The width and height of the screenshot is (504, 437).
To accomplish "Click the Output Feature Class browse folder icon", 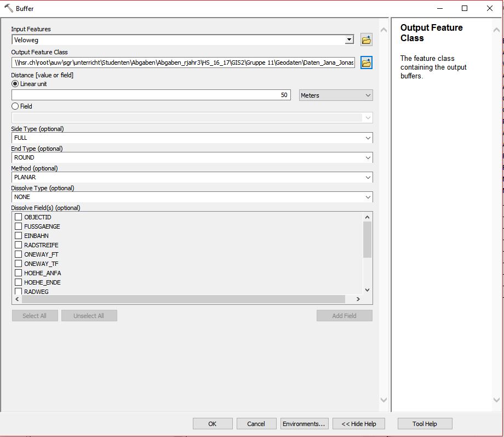I will [x=366, y=63].
